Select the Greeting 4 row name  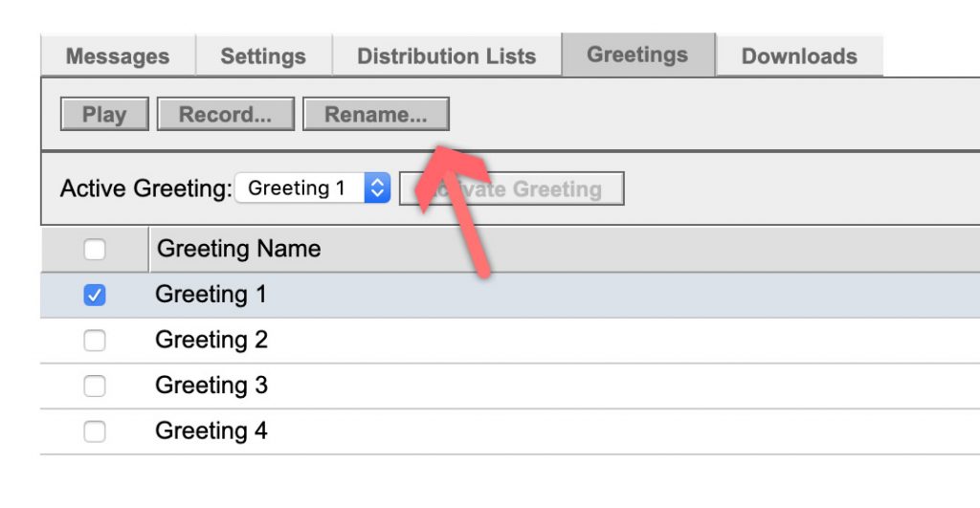pyautogui.click(x=212, y=431)
